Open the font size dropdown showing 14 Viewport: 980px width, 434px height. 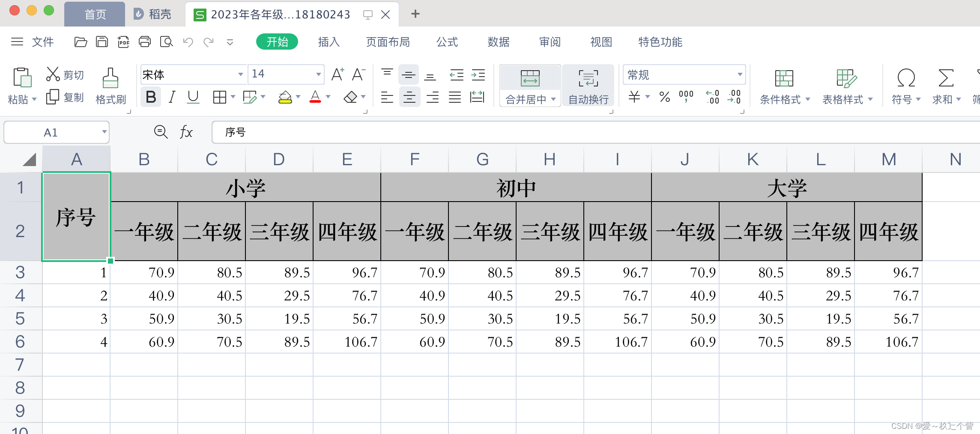click(x=317, y=74)
